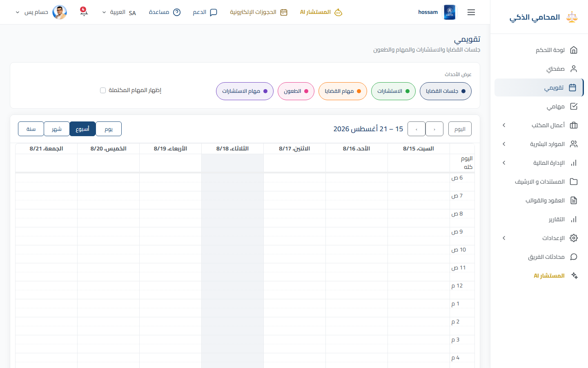The image size is (588, 368).
Task: Click the الثلاثاء 8/18 day header
Action: point(232,148)
